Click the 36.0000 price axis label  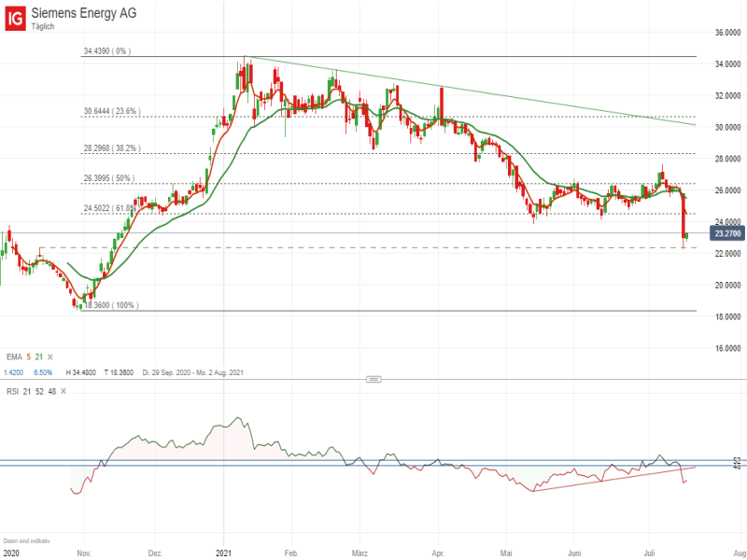728,33
